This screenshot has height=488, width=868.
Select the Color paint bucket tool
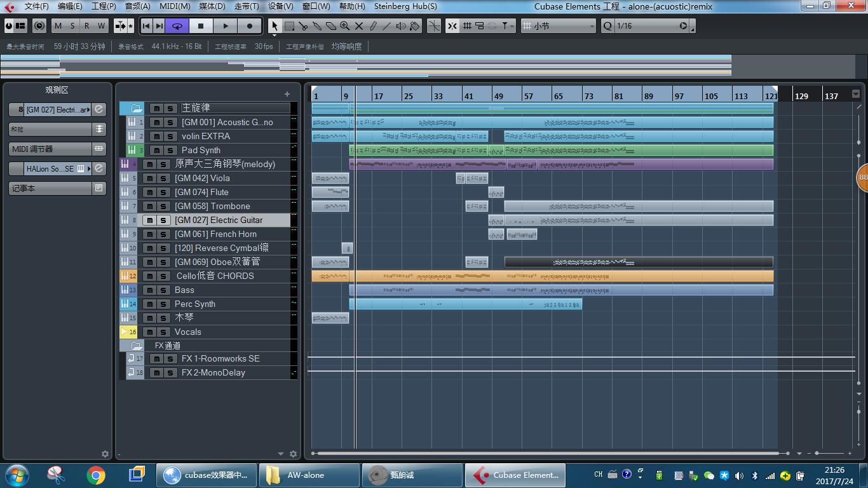[x=415, y=26]
